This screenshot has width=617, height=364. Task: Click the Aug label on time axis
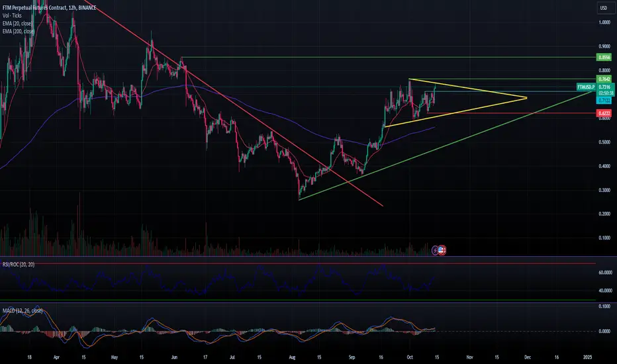[292, 357]
